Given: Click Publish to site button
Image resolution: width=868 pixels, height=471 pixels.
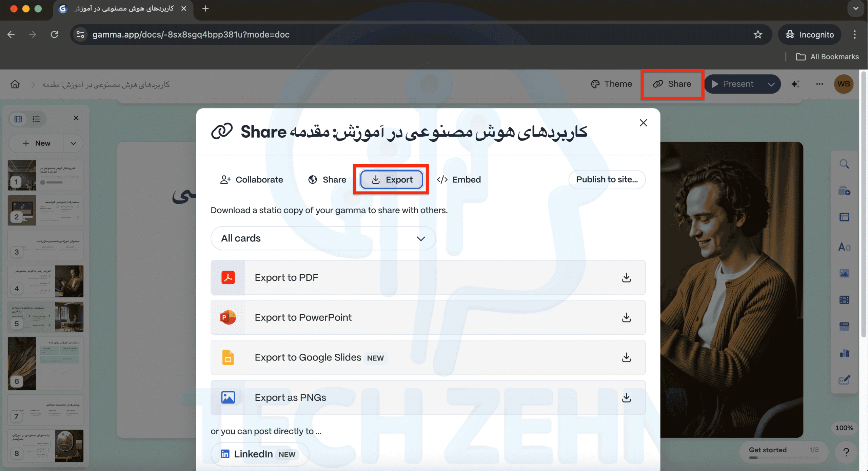Looking at the screenshot, I should click(607, 179).
